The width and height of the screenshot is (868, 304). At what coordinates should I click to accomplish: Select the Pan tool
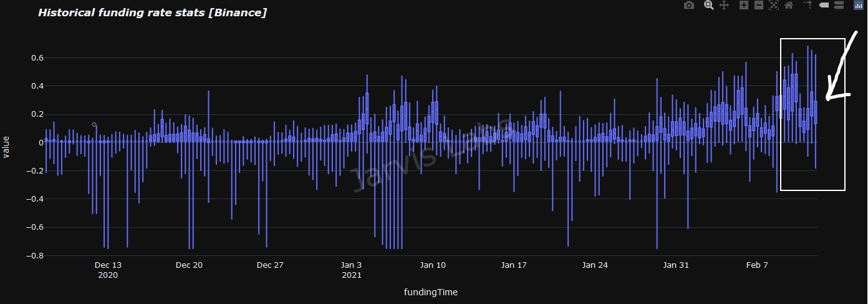click(x=724, y=6)
